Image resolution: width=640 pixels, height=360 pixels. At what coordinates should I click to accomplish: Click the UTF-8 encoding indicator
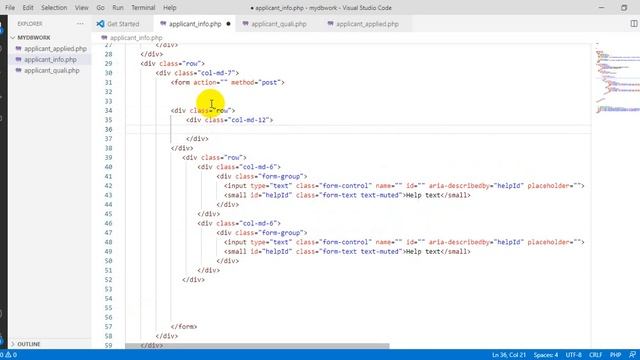click(573, 355)
